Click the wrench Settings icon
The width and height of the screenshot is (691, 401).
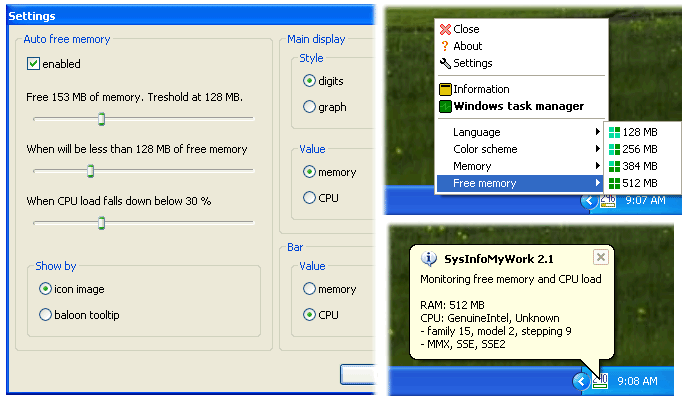445,63
